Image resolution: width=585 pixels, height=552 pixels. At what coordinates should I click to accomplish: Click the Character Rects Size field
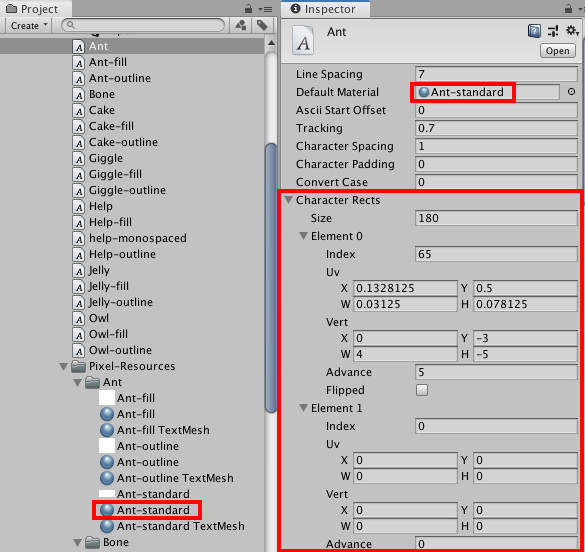tap(496, 218)
